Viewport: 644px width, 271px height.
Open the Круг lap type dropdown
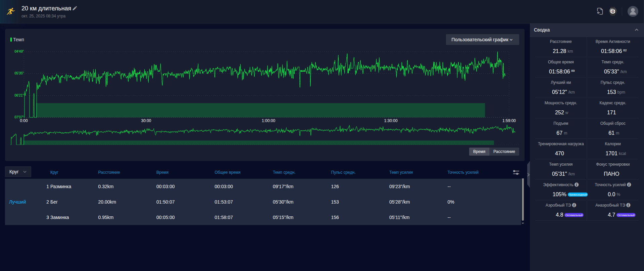18,172
